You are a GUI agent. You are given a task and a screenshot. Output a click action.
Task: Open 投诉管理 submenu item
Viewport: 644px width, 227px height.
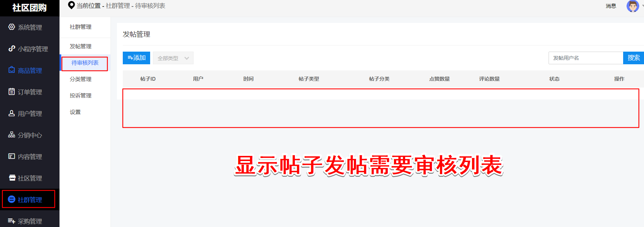pos(81,95)
